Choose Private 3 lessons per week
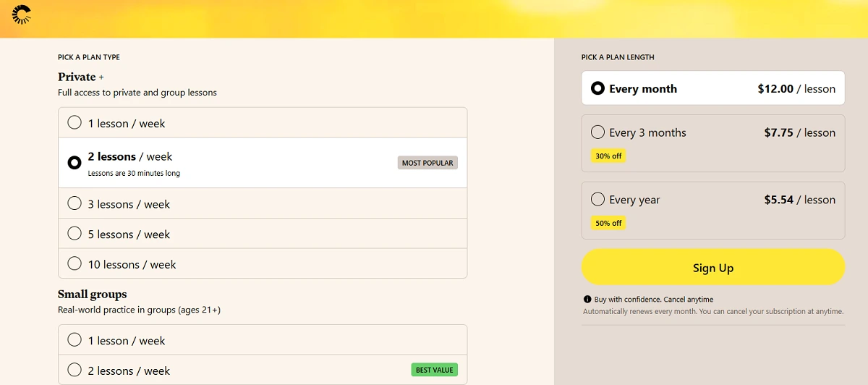The image size is (868, 385). coord(75,203)
